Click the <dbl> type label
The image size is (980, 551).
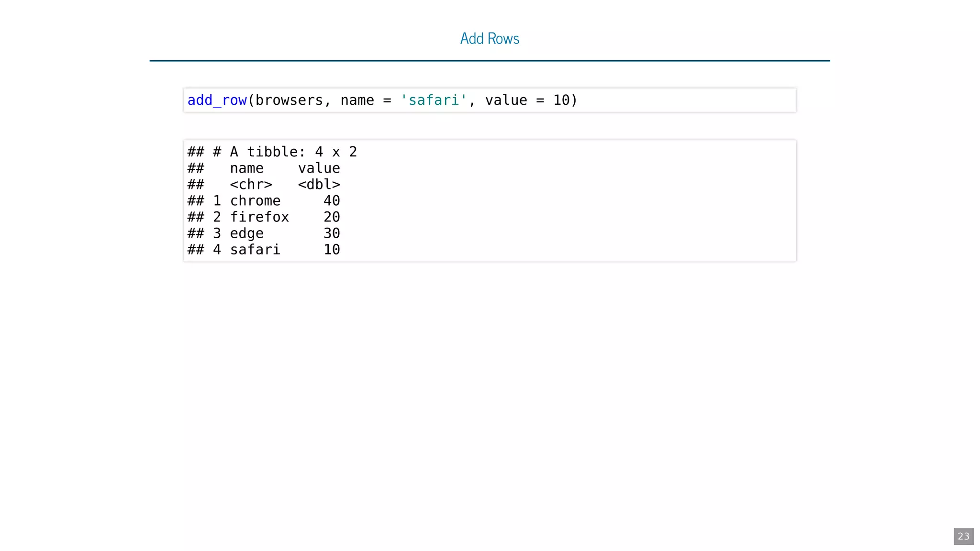pyautogui.click(x=319, y=185)
